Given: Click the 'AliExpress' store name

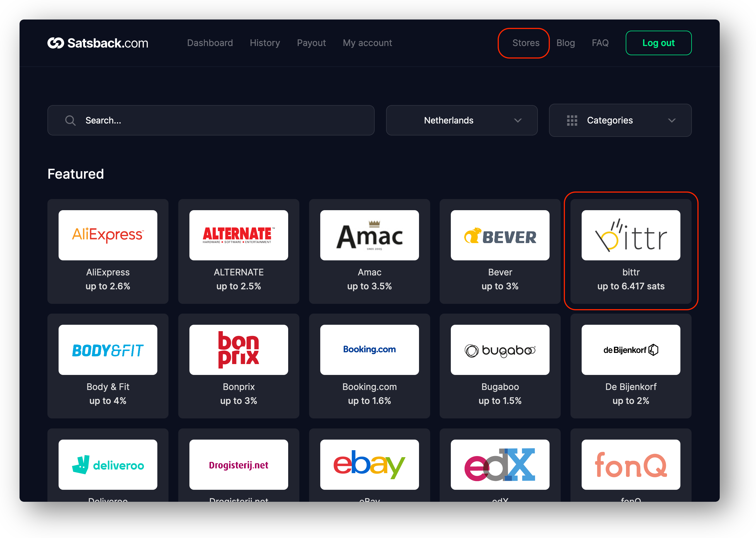Looking at the screenshot, I should tap(108, 272).
